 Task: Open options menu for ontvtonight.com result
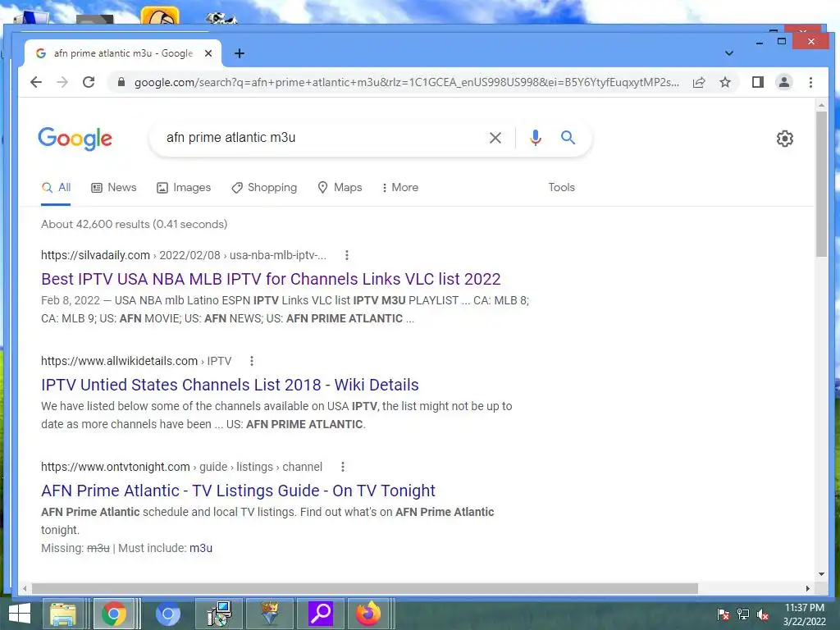pyautogui.click(x=342, y=467)
